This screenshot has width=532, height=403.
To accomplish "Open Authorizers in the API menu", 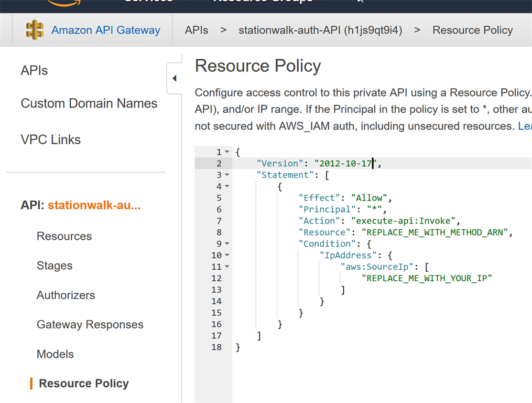I will click(66, 295).
